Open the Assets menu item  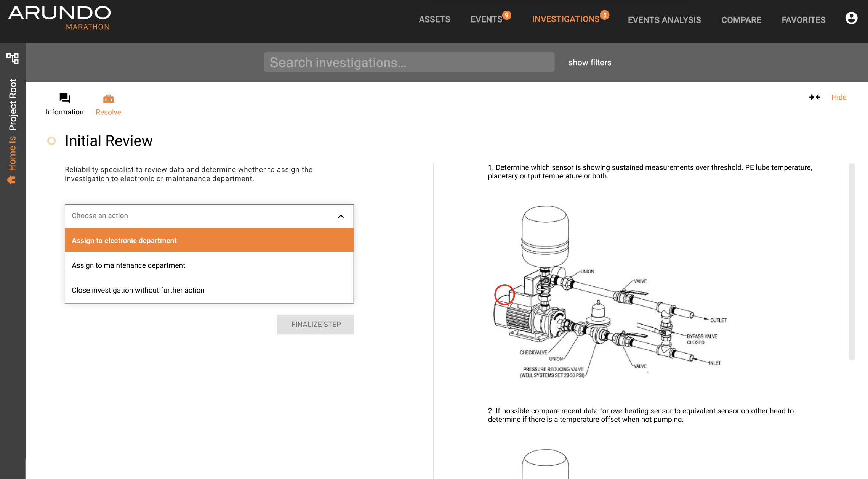pos(434,19)
